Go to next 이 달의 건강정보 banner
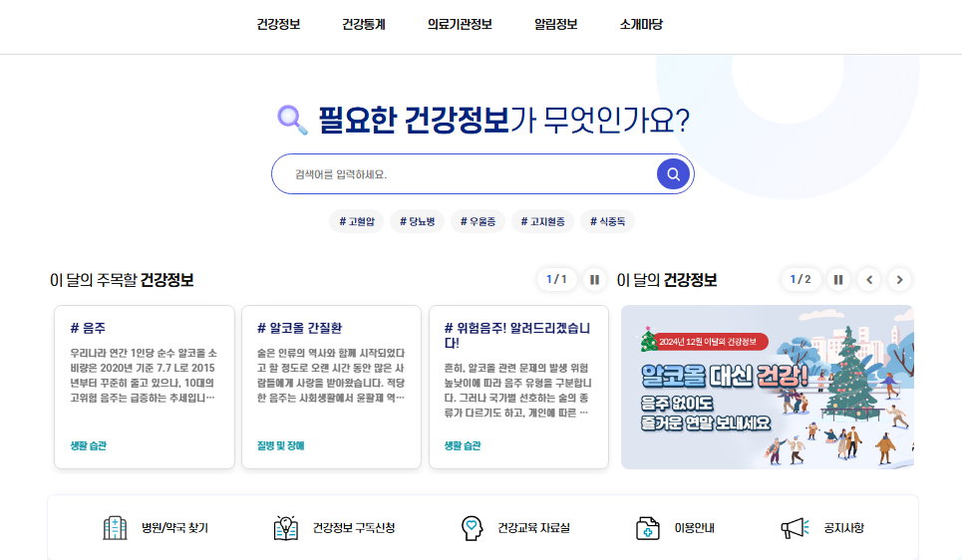 point(899,280)
